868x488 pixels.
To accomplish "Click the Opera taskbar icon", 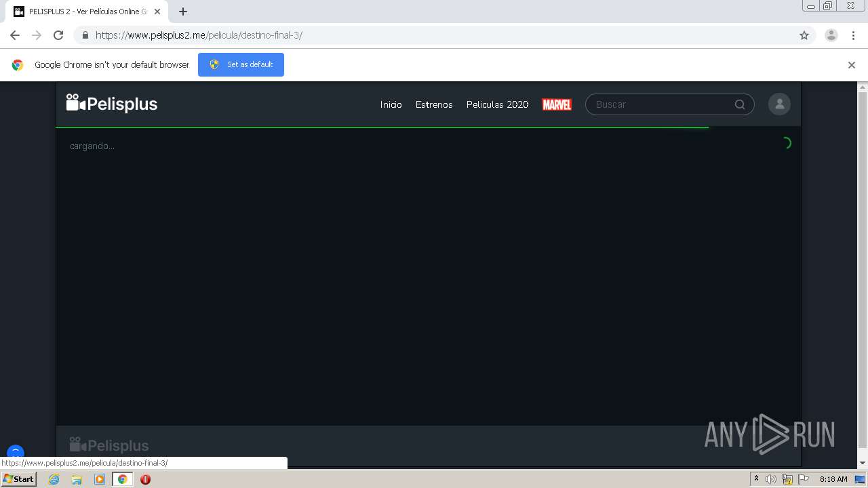I will tap(145, 479).
